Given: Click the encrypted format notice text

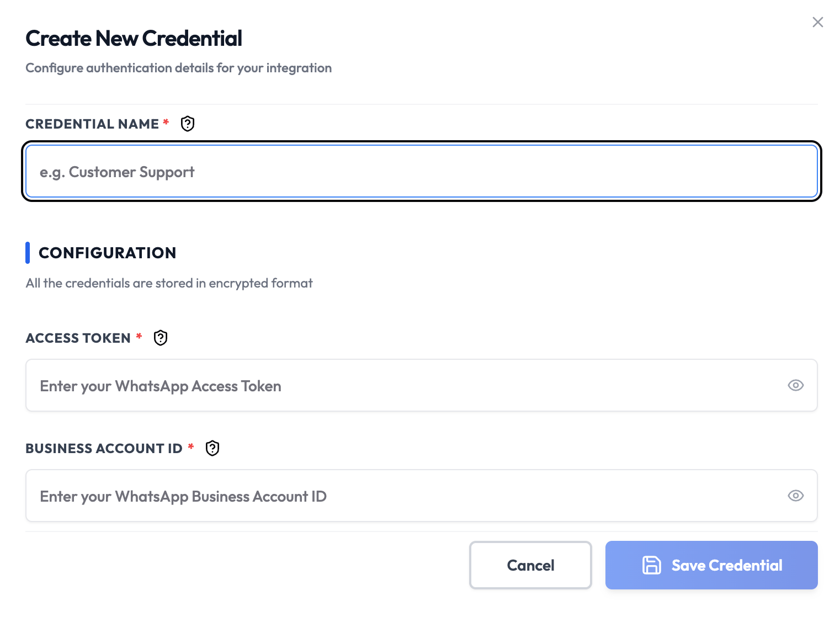Looking at the screenshot, I should 169,283.
